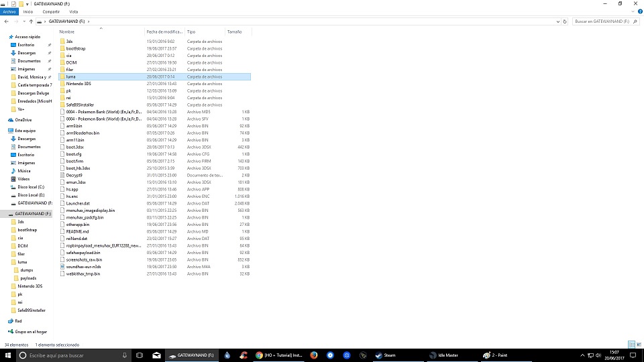Switch to large icons view button
Viewport: 644px width, 362px height.
(x=639, y=345)
